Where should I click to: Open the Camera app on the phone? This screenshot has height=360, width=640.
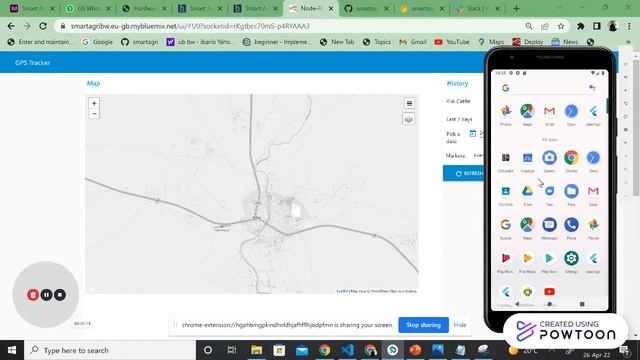pos(549,158)
